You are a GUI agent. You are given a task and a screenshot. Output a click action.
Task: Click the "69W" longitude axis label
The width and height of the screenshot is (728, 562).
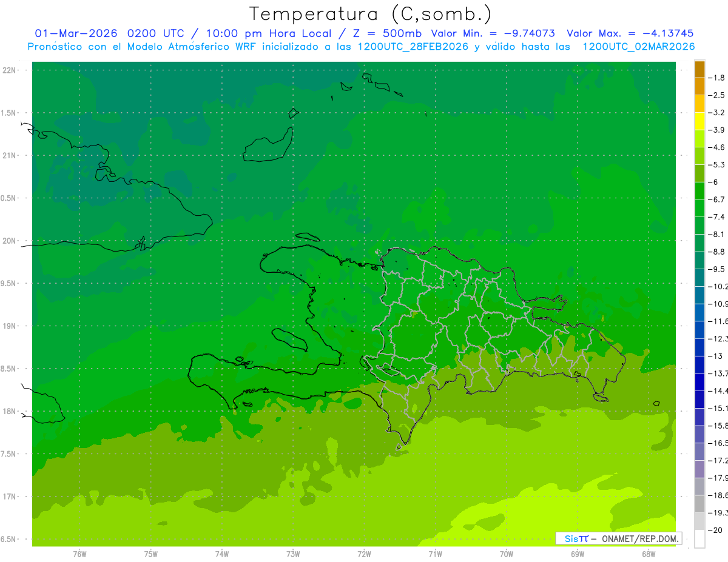[x=578, y=554]
